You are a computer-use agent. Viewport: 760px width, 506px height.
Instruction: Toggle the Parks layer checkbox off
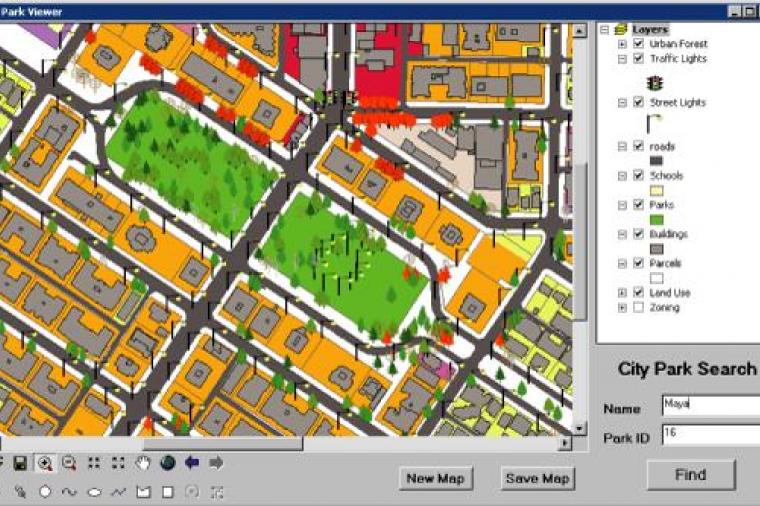[638, 205]
